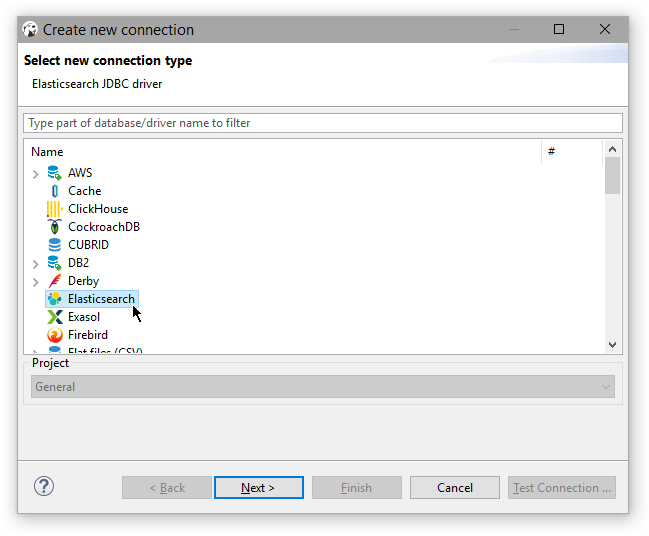
Task: Click the CUBRID database icon
Action: tap(54, 245)
